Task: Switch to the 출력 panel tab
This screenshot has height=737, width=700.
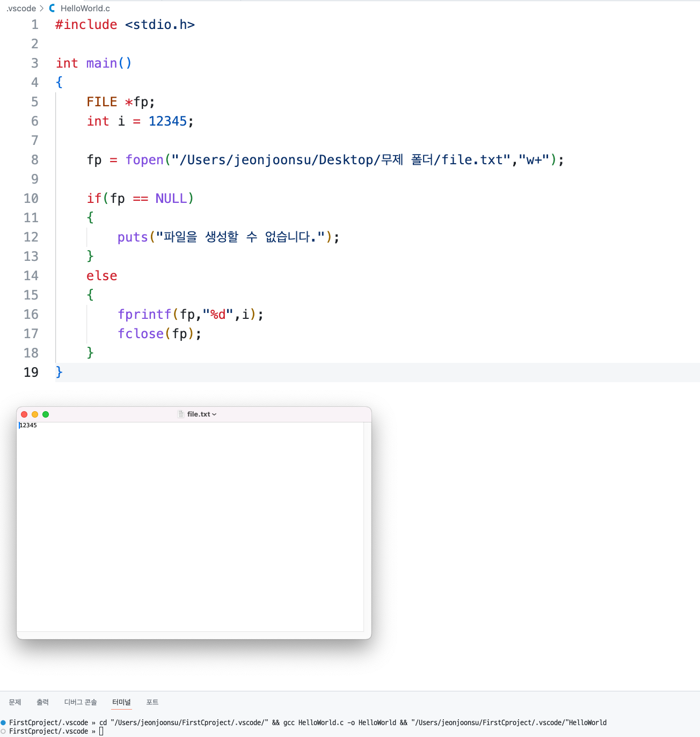Action: click(42, 702)
